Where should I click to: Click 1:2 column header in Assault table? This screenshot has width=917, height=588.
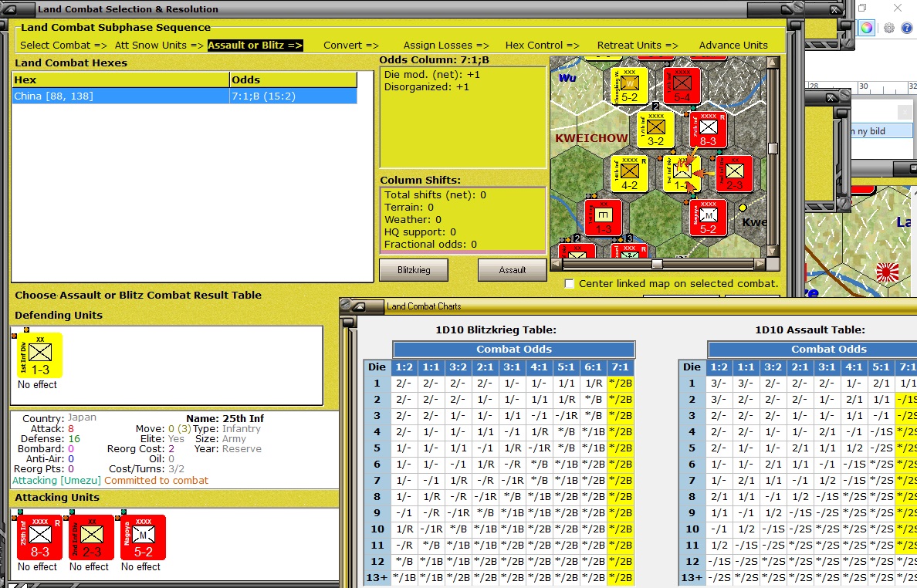pos(719,367)
